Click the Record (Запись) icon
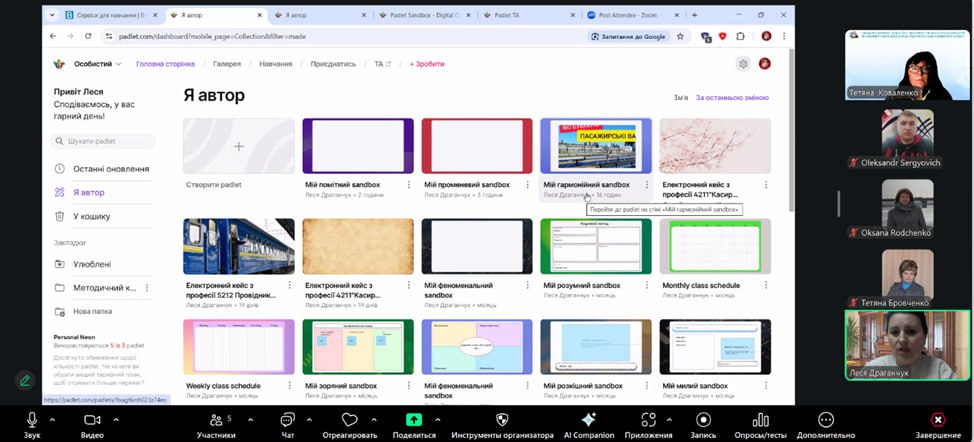The height and width of the screenshot is (442, 974). 703,420
